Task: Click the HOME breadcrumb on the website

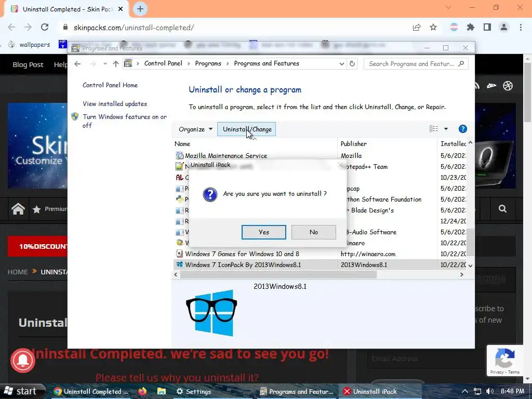Action: pos(18,272)
